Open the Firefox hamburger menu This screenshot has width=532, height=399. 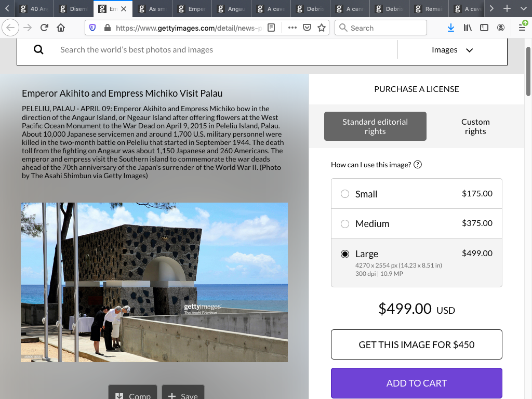(x=522, y=28)
